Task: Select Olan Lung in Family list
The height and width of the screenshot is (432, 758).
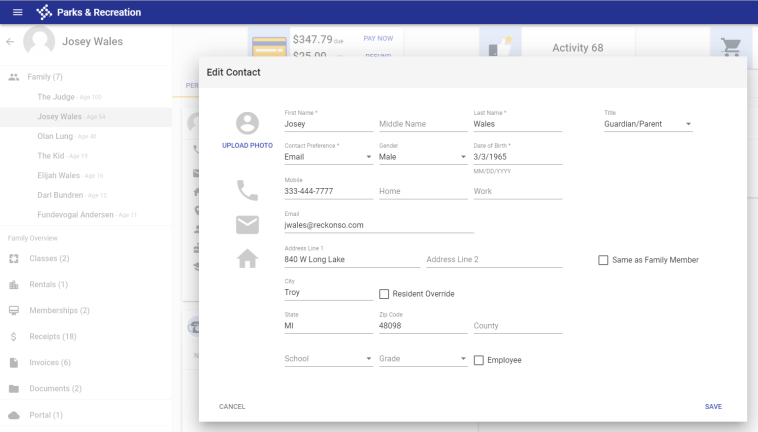Action: pyautogui.click(x=56, y=136)
